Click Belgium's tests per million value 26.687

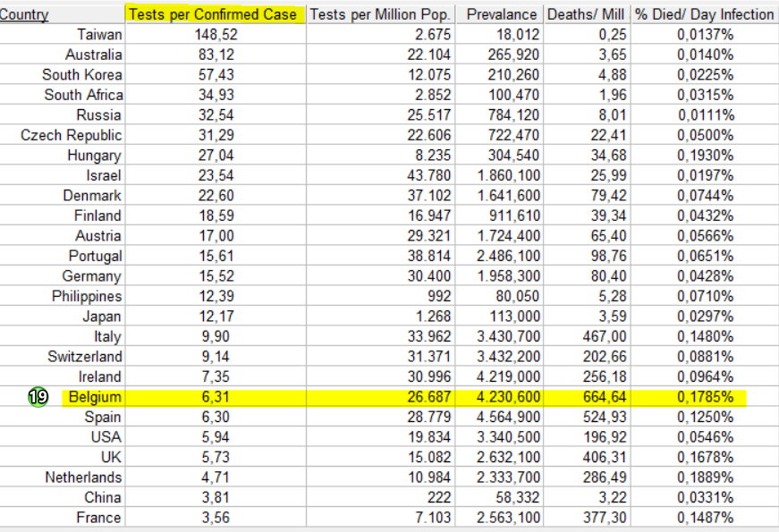tap(428, 397)
